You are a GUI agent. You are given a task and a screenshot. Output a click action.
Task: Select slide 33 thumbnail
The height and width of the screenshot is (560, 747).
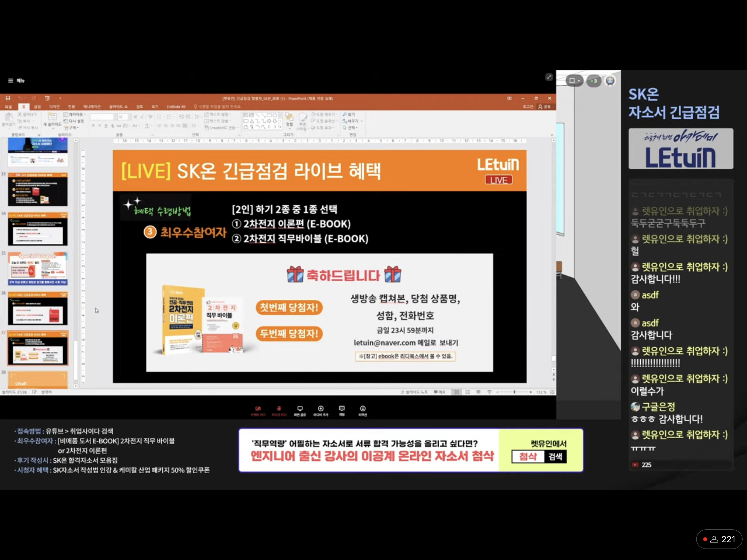pos(37,189)
